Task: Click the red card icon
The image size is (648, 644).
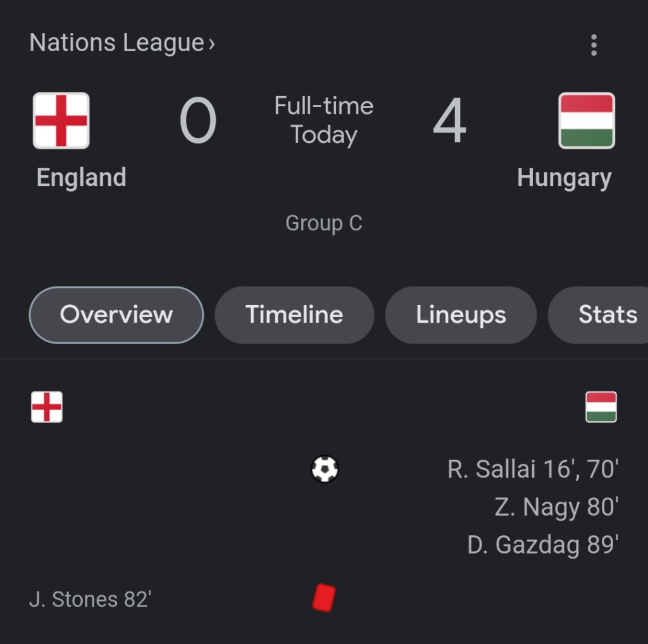Action: (x=324, y=598)
